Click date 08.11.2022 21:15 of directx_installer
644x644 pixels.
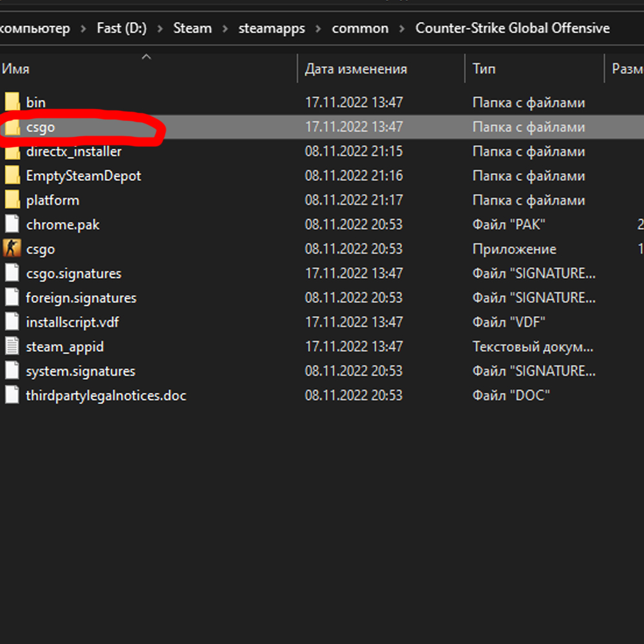pos(354,151)
